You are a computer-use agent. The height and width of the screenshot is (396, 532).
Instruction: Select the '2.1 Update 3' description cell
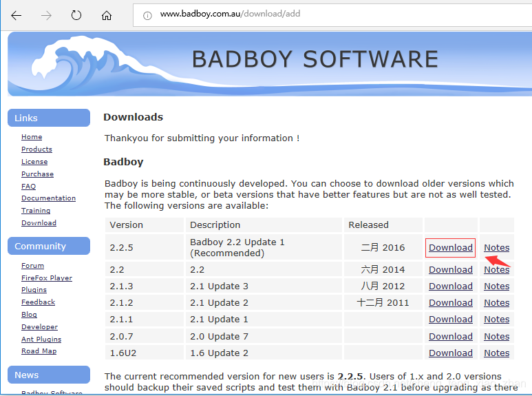263,286
